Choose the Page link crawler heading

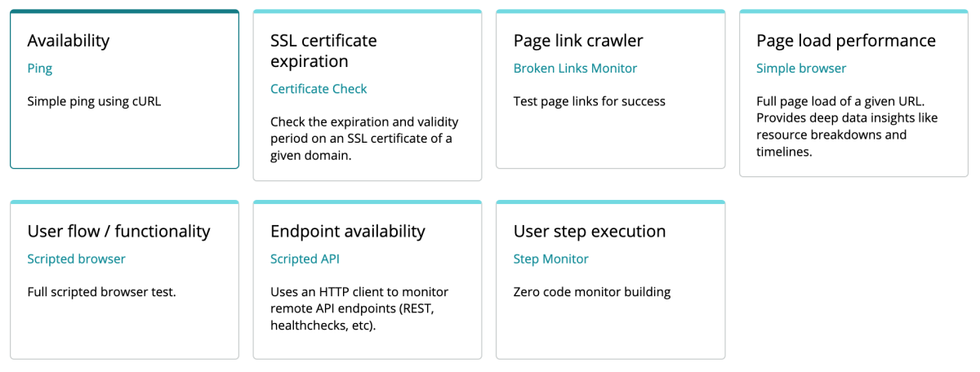tap(578, 41)
